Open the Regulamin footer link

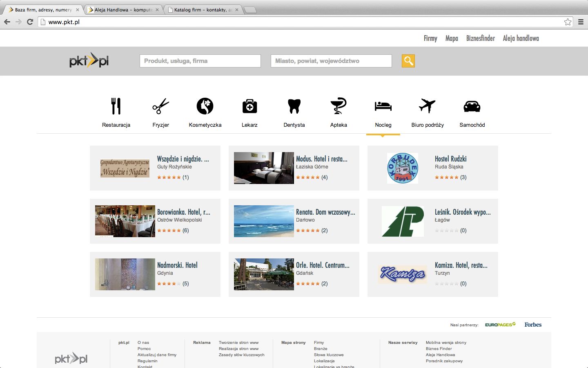pos(147,361)
